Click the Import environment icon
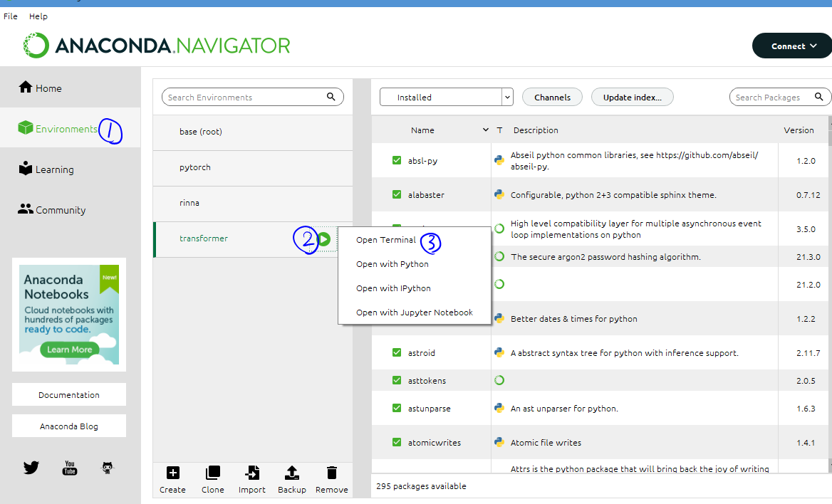 pos(252,473)
